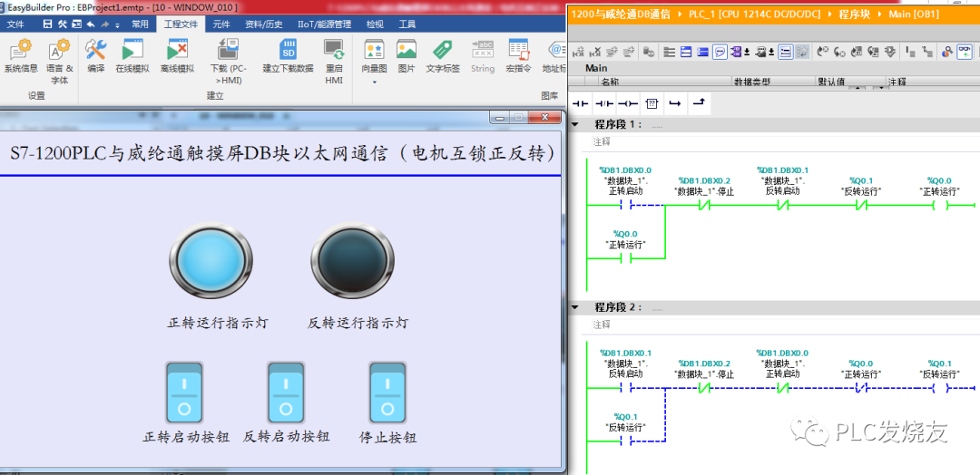
Task: Click HMI title S7-1200PLC与威纶通触摸屏
Action: tap(282, 154)
